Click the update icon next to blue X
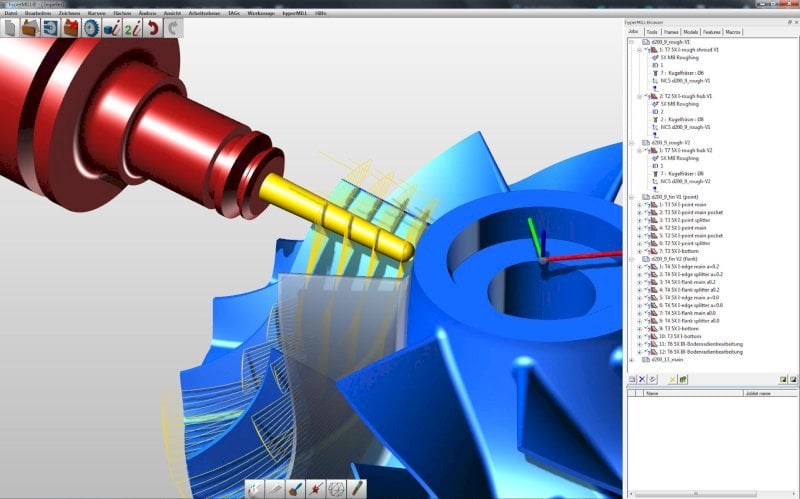This screenshot has width=800, height=499. 652,380
